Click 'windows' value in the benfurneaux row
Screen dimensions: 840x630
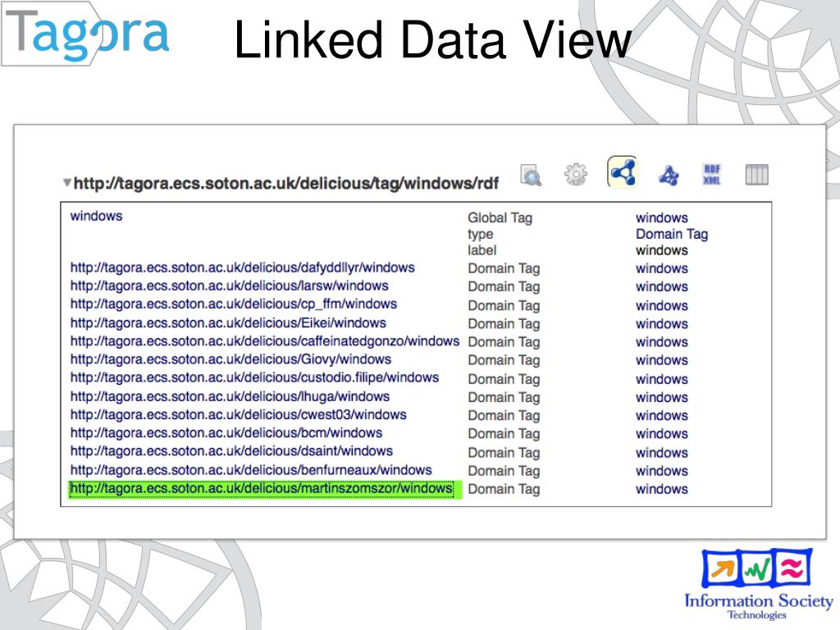[x=662, y=471]
